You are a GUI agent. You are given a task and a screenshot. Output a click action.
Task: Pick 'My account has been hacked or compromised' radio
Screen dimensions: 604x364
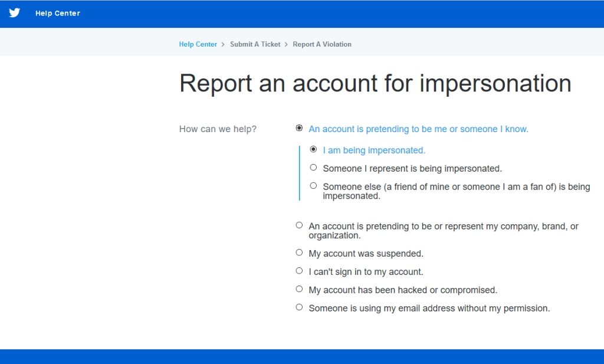click(299, 289)
